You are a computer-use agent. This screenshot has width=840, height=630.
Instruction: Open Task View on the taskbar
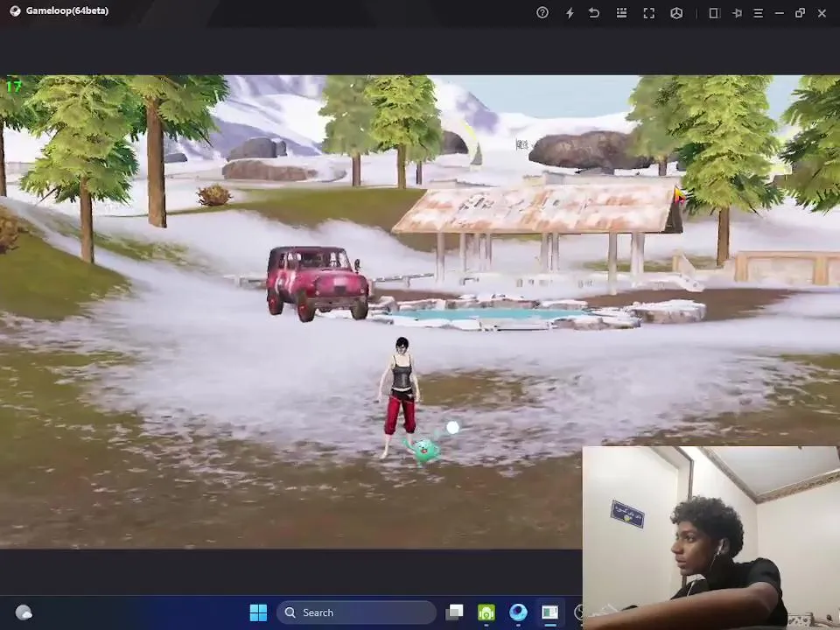(x=454, y=612)
